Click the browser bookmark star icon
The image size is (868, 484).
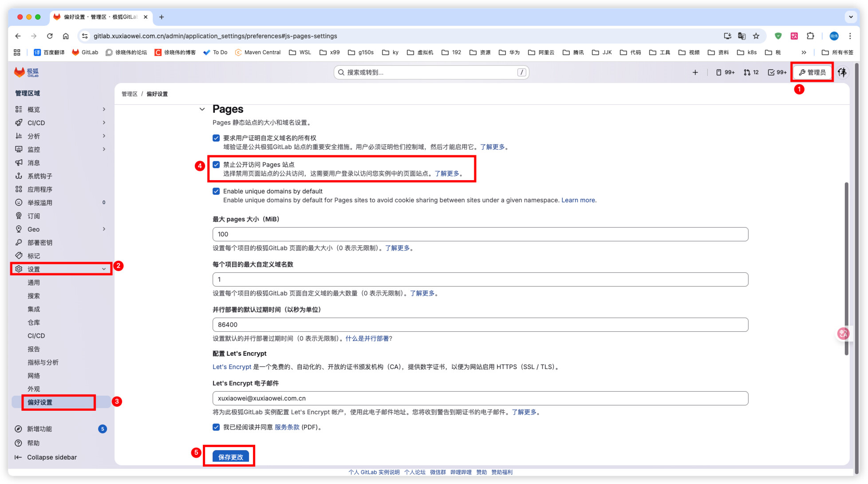pos(756,36)
